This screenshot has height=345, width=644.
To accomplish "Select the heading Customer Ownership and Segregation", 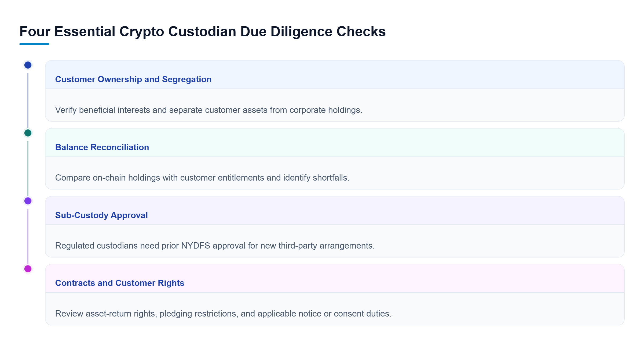I will tap(133, 79).
